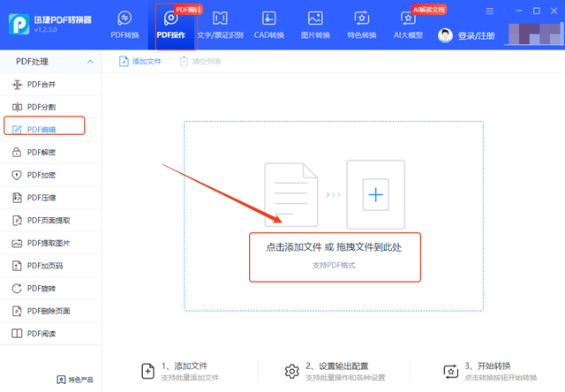The height and width of the screenshot is (392, 565).
Task: Select PDF加页码 in sidebar
Action: pos(51,266)
